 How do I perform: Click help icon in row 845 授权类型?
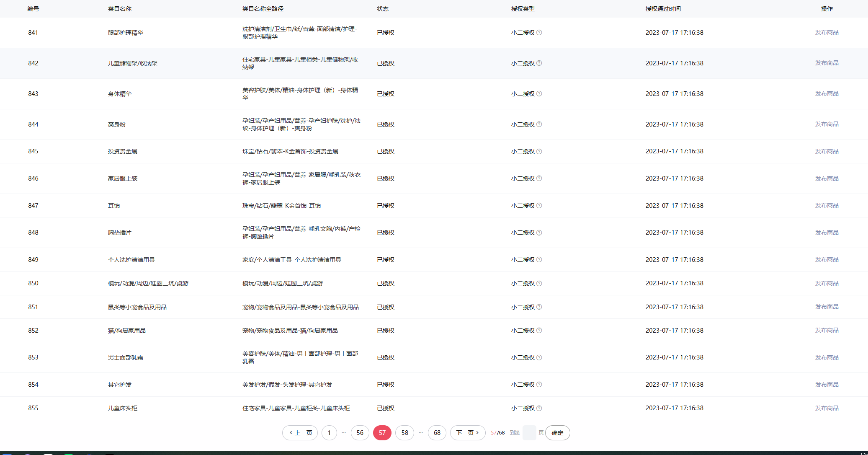pos(539,151)
